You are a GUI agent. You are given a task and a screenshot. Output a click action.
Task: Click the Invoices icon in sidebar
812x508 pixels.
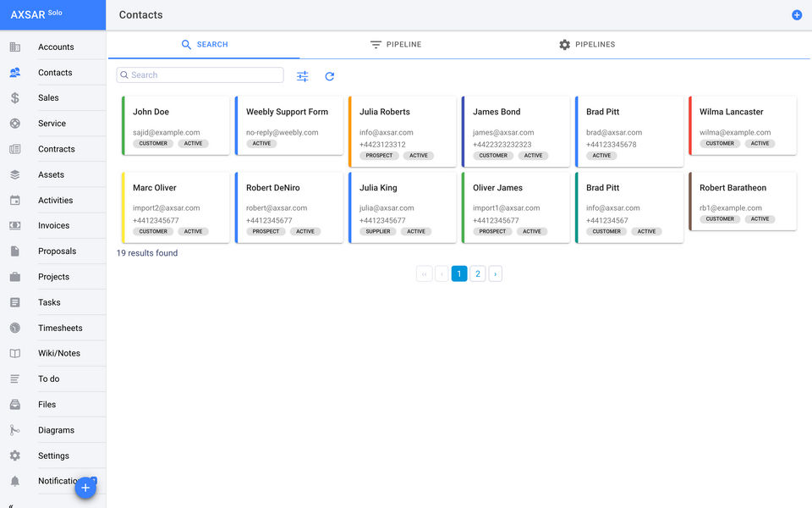click(15, 226)
